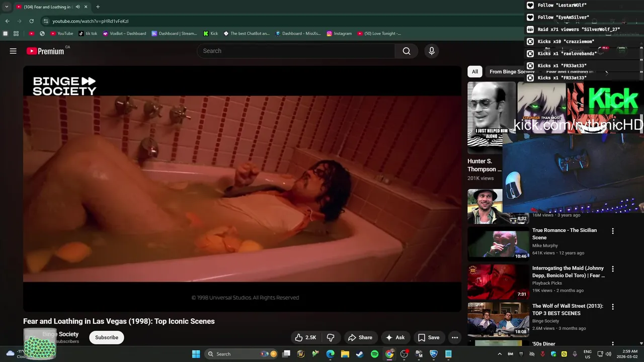
Task: Open Microsoft Edge from the taskbar
Action: 330,354
